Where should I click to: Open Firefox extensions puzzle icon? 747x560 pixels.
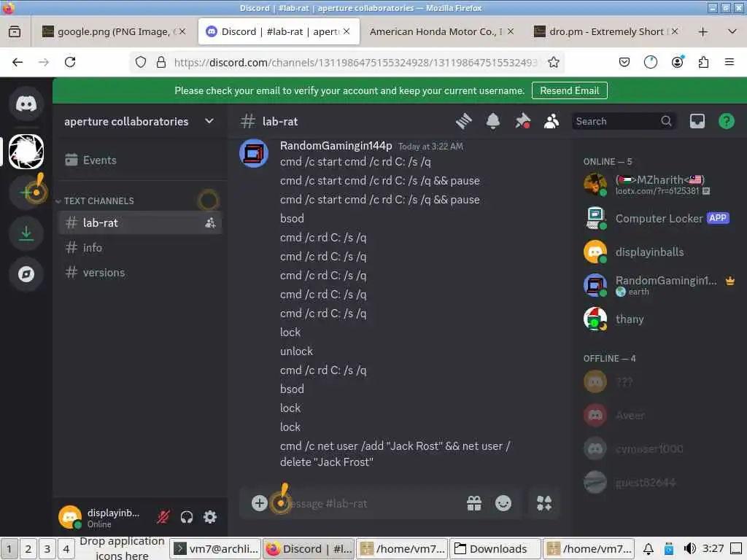pyautogui.click(x=703, y=62)
